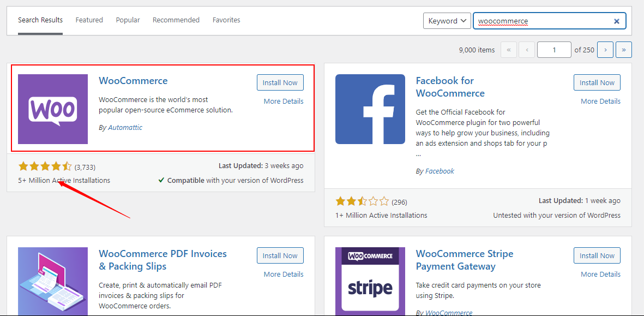The image size is (644, 316).
Task: Click the PDF Invoices plugin illustration icon
Action: pyautogui.click(x=53, y=282)
